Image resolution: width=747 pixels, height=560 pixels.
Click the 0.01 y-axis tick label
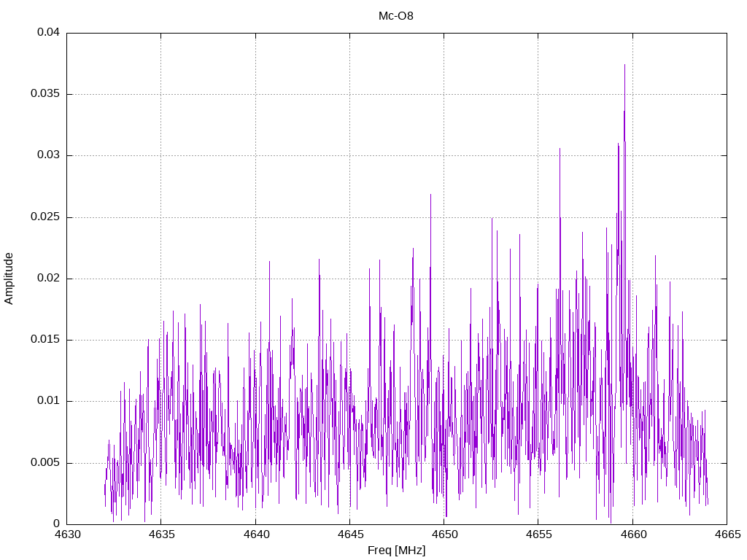coord(49,402)
